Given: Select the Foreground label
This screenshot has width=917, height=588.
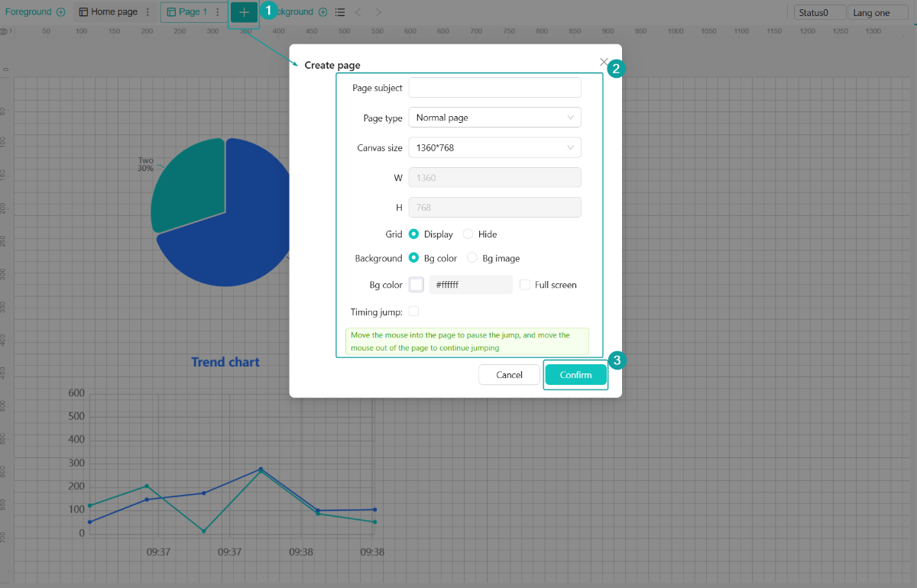Looking at the screenshot, I should [x=28, y=12].
